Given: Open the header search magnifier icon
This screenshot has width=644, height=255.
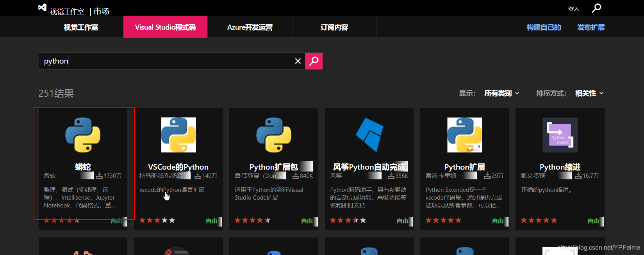Looking at the screenshot, I should (596, 8).
